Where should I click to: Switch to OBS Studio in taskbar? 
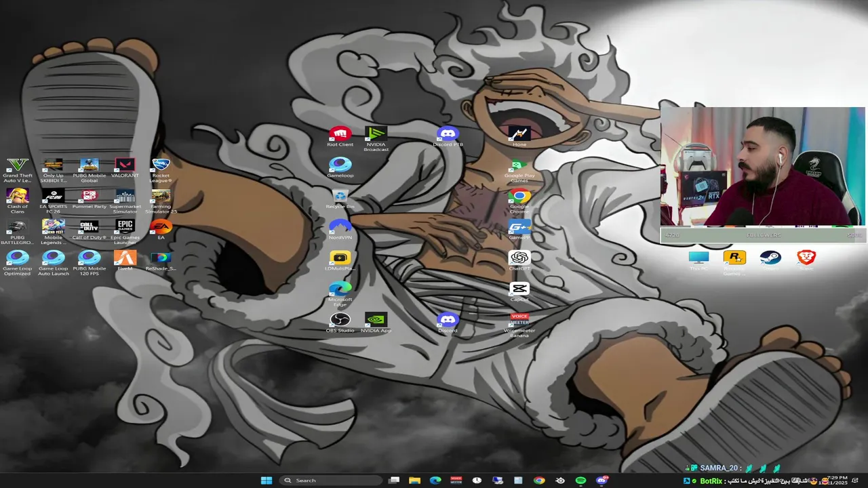coord(560,481)
